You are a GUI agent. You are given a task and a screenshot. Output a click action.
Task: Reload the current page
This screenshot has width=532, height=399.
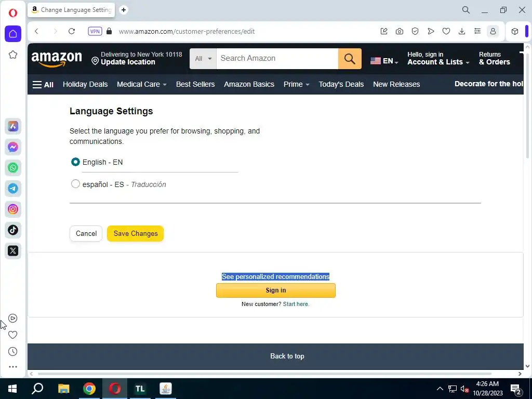pos(72,31)
